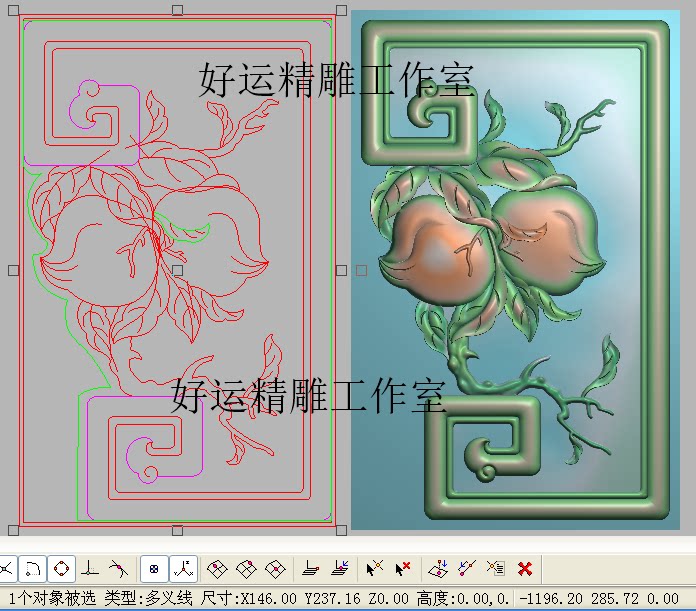
Task: Click the layered plane snap icon
Action: click(x=310, y=569)
